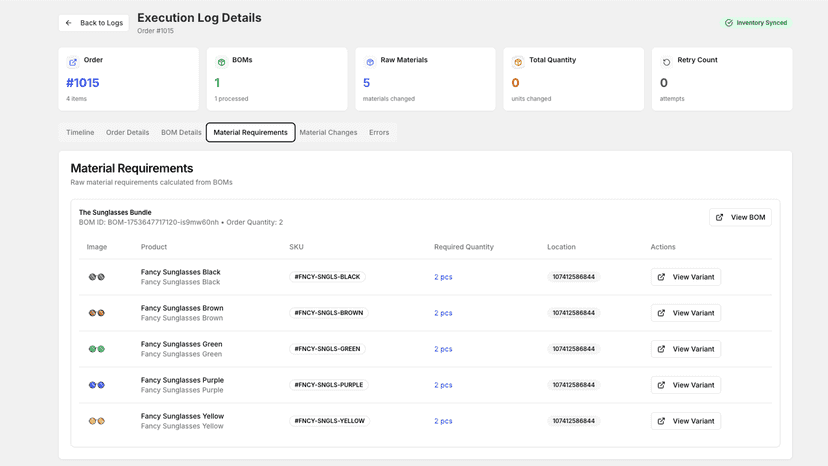Select the Material Requirements tab
This screenshot has height=466, width=828.
tap(250, 133)
